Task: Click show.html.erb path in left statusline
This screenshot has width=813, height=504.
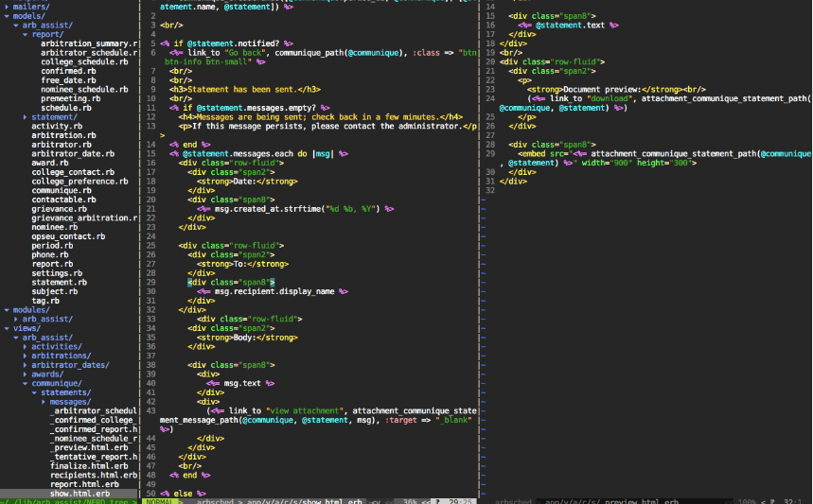Action: coord(304,501)
